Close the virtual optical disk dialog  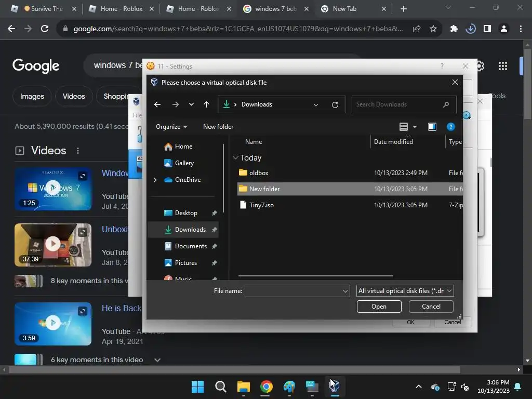455,82
